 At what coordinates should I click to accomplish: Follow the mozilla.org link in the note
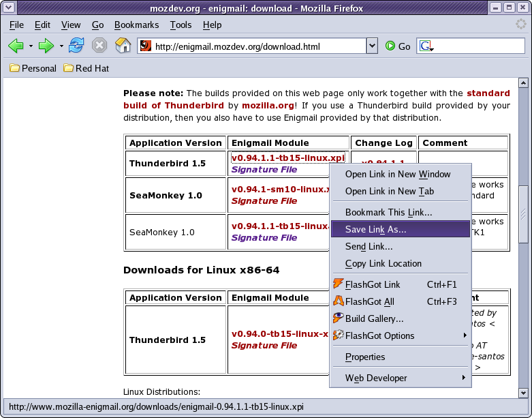pyautogui.click(x=268, y=105)
